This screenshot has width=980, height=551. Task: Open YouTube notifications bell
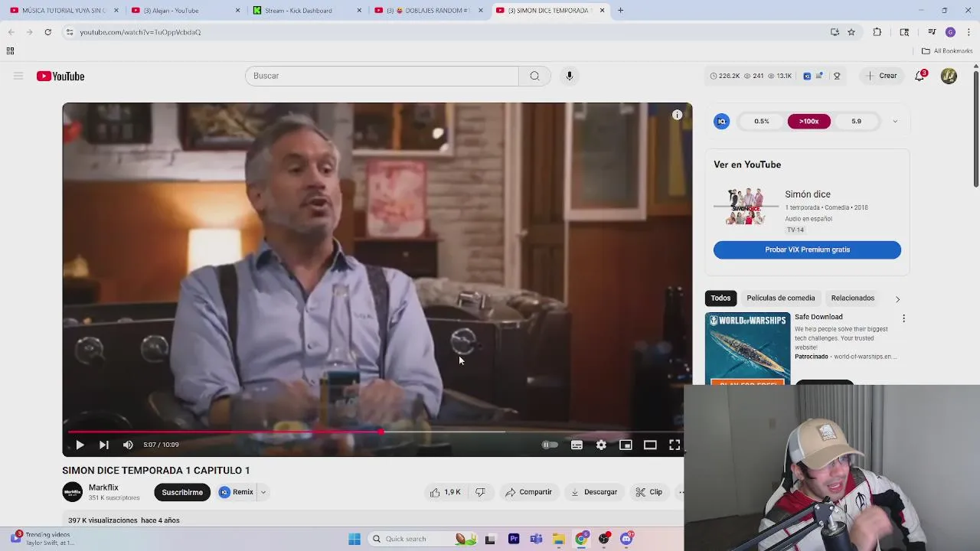tap(920, 76)
